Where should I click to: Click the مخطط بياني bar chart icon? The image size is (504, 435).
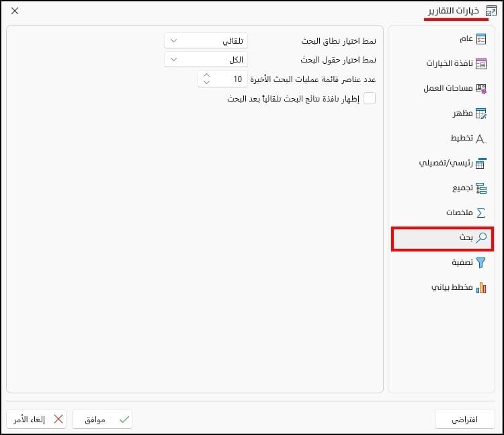[x=481, y=288]
